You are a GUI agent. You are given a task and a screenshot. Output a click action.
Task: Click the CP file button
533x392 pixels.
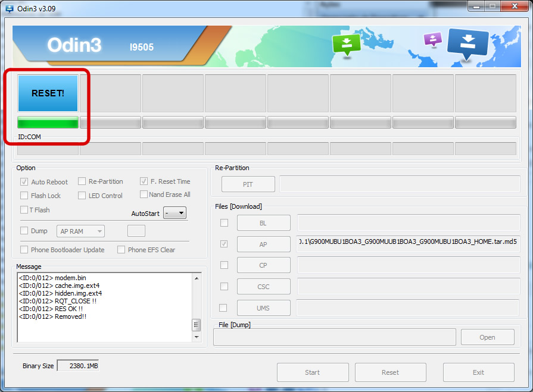point(263,265)
